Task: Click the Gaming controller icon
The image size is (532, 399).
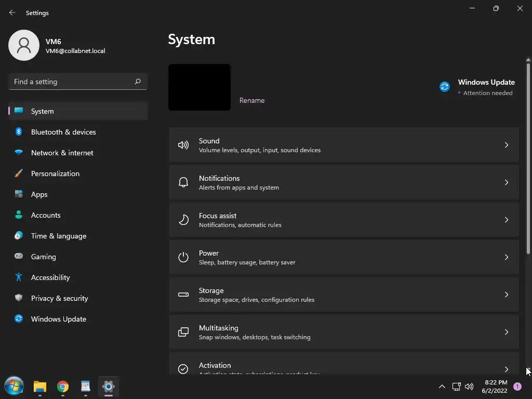Action: (x=19, y=256)
